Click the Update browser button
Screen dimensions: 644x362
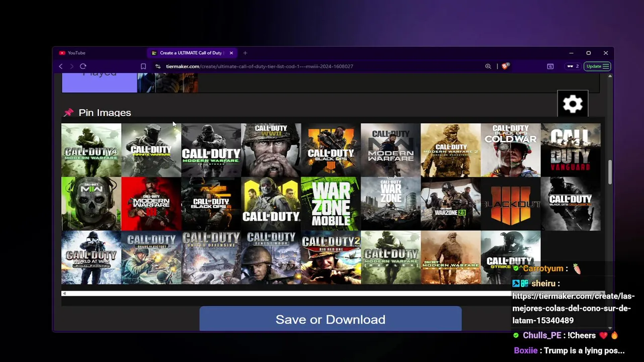[x=598, y=66]
